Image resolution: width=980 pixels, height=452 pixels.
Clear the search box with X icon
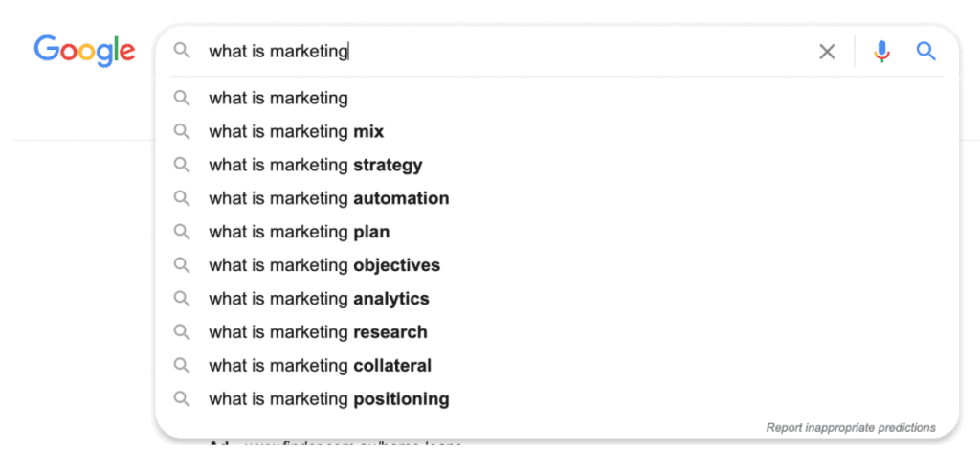pyautogui.click(x=827, y=52)
